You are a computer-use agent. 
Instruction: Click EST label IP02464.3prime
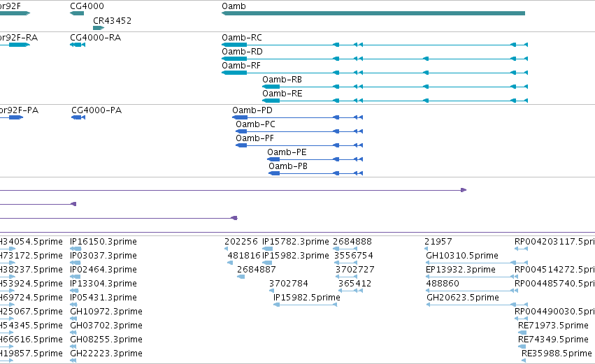[x=103, y=270]
